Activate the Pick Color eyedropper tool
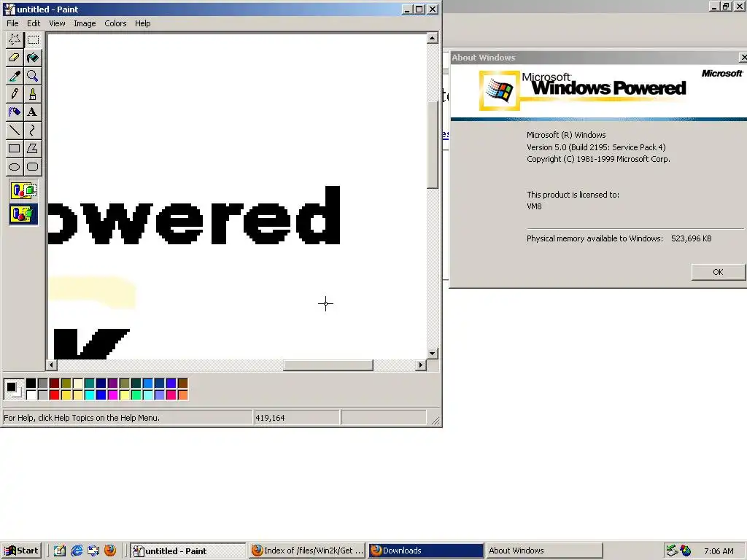Viewport: 747px width, 560px height. (x=15, y=76)
